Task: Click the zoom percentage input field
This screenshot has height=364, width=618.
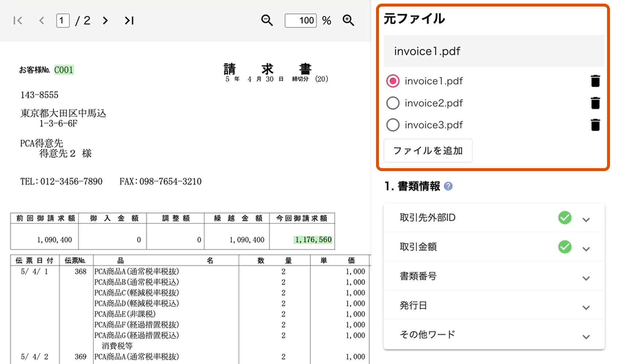Action: coord(301,20)
